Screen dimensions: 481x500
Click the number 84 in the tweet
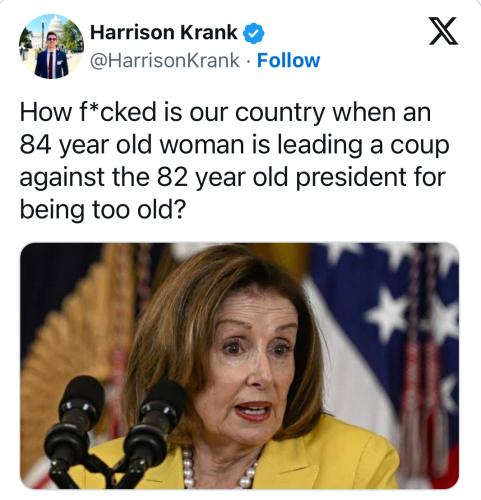(36, 145)
